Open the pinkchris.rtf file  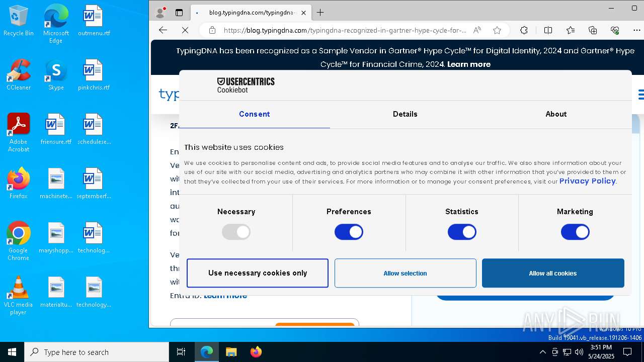pos(94,75)
